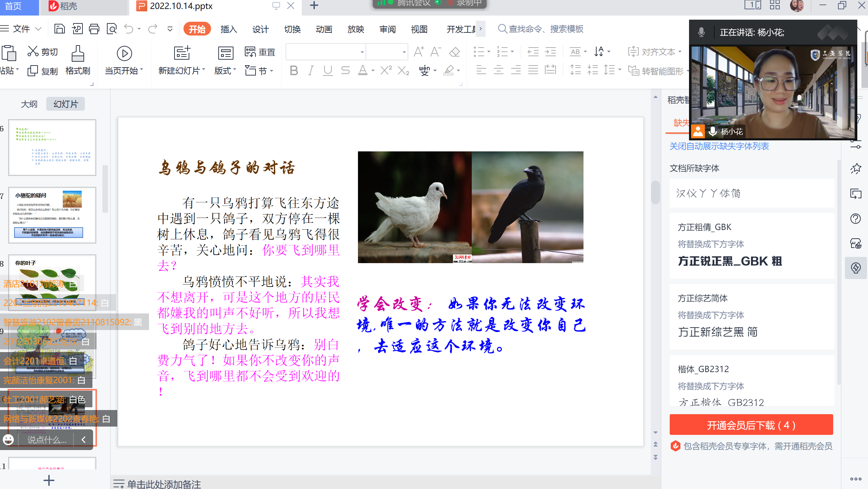Viewport: 868px width, 489px height.
Task: Click the Format Painter (格式刷) icon
Action: [78, 53]
